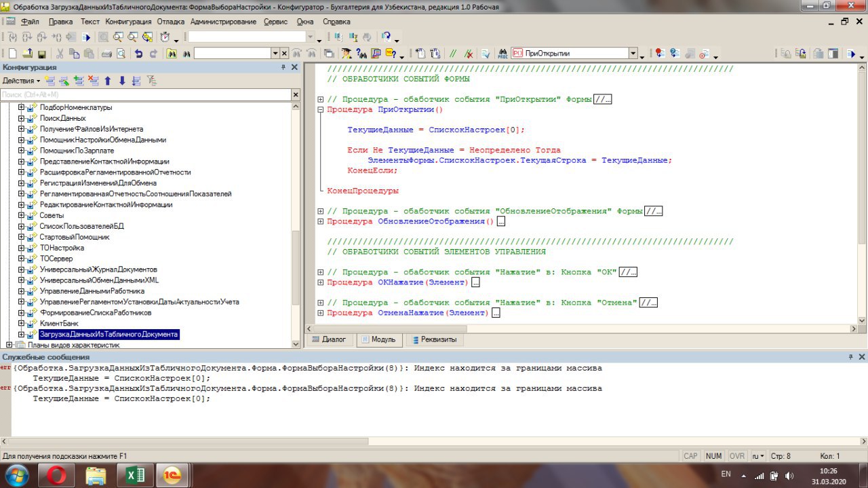The height and width of the screenshot is (488, 868).
Task: Open the Сервис menu
Action: pyautogui.click(x=275, y=22)
